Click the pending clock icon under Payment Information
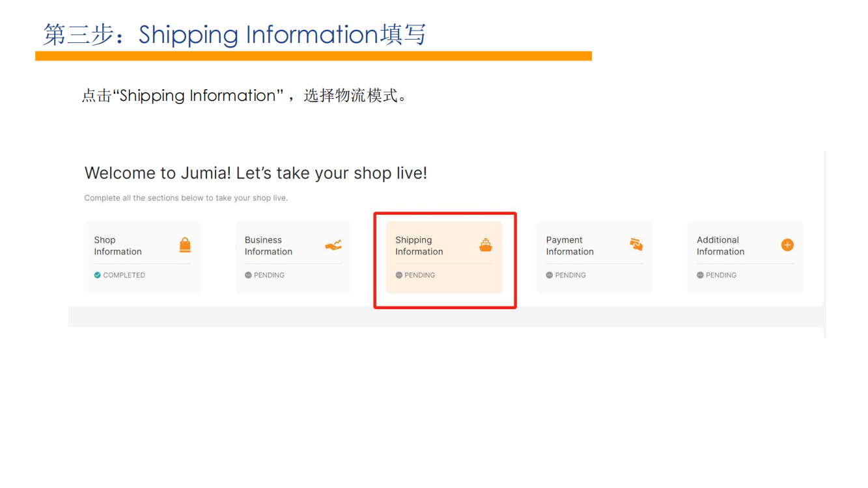This screenshot has height=488, width=868. point(550,275)
